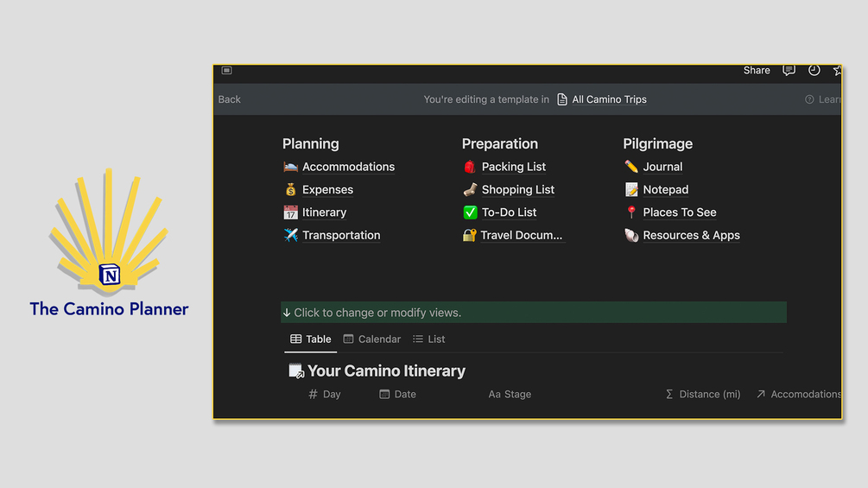This screenshot has height=488, width=868.
Task: Open the comments speech bubble icon
Action: (789, 70)
